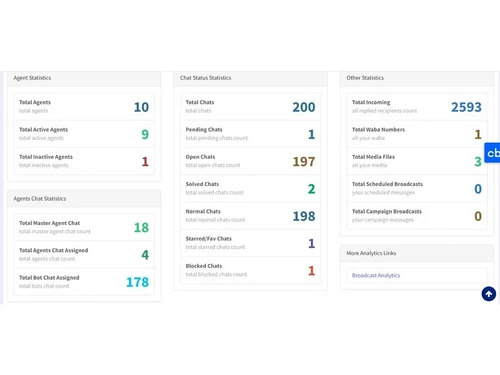Click the Solved Chats label

tap(202, 184)
